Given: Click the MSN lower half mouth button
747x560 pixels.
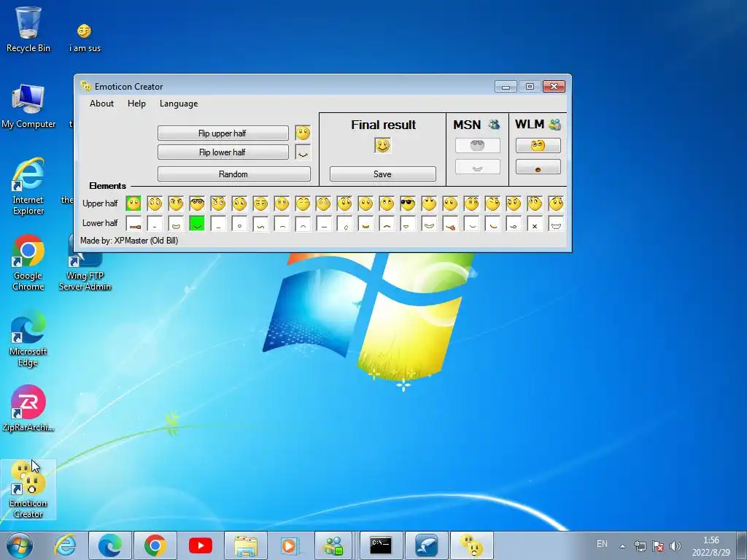Looking at the screenshot, I should pos(477,167).
